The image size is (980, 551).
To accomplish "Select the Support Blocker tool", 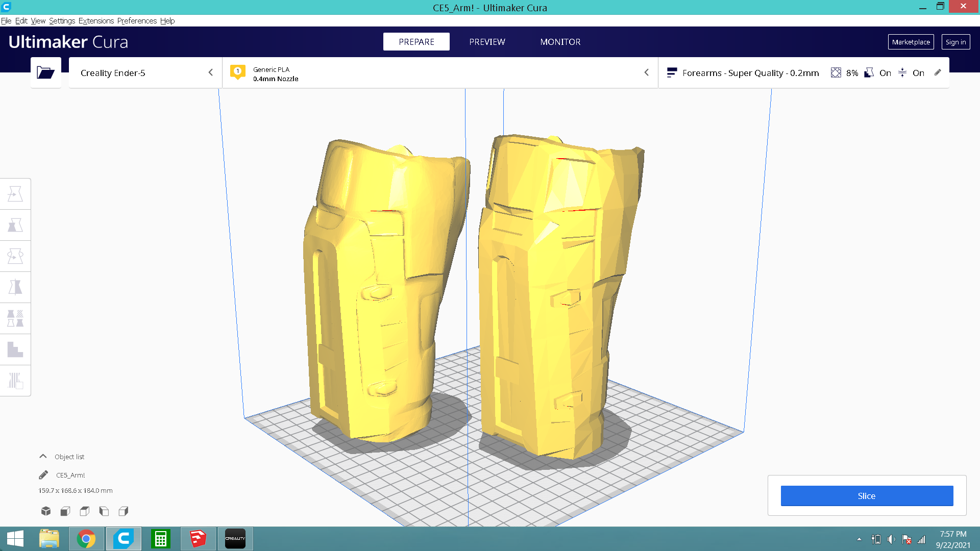I will pyautogui.click(x=15, y=349).
